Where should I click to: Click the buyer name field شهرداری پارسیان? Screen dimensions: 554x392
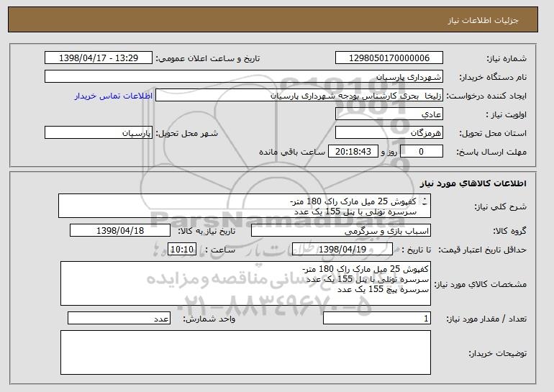(x=244, y=77)
